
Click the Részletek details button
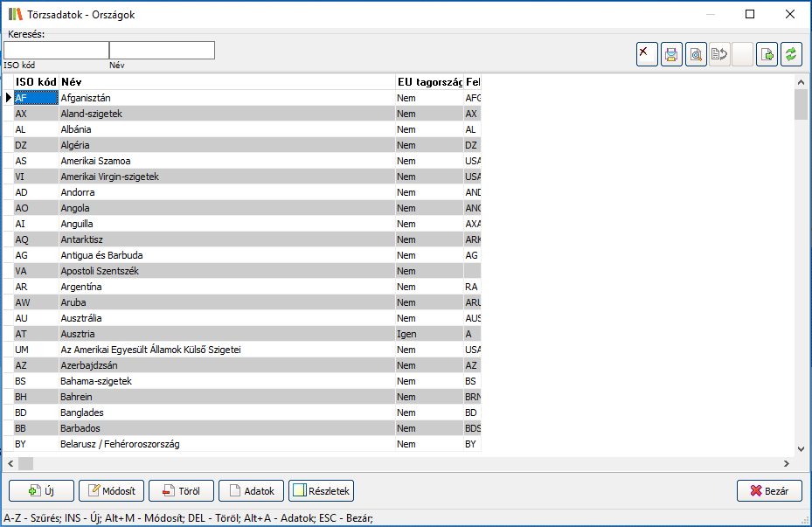(x=321, y=491)
